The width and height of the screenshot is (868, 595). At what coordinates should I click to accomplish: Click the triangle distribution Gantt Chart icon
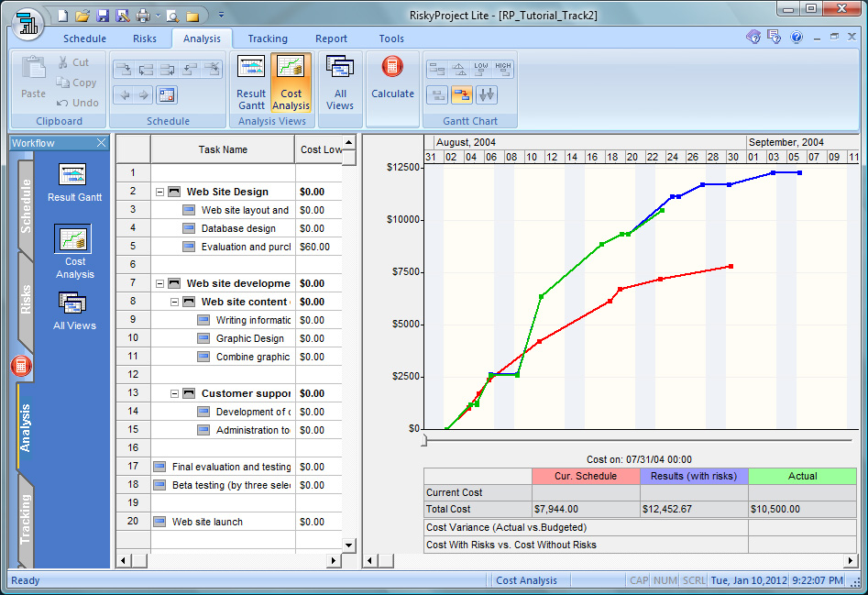[459, 69]
